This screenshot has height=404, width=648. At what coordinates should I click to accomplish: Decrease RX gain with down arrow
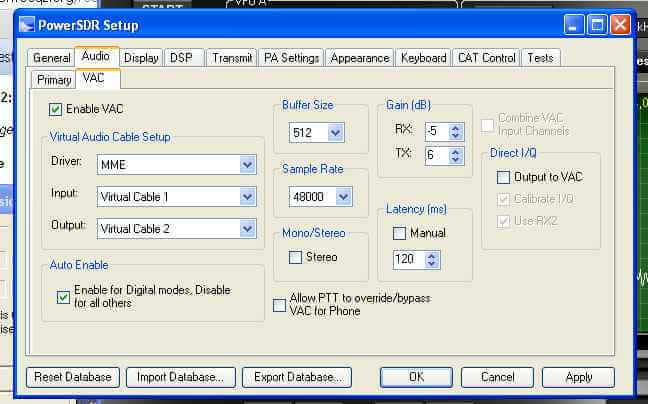coord(456,136)
